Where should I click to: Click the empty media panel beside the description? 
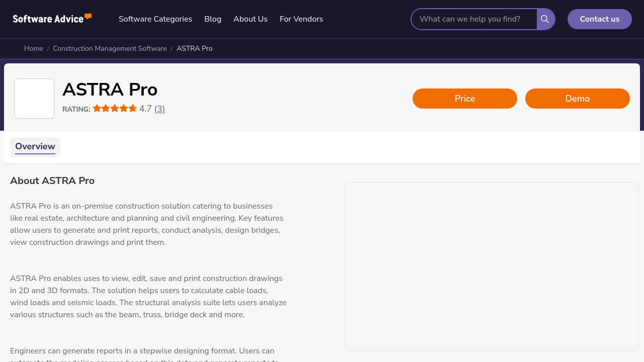(492, 266)
